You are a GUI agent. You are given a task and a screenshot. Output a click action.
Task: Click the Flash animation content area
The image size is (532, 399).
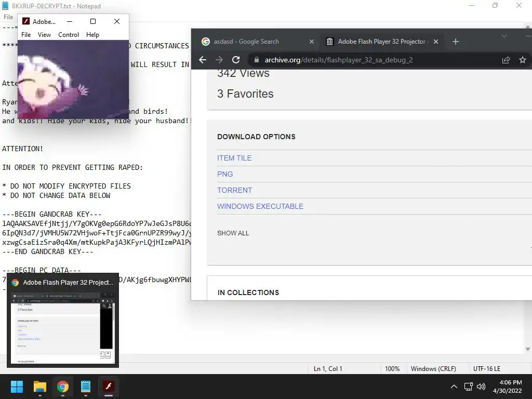click(x=73, y=79)
